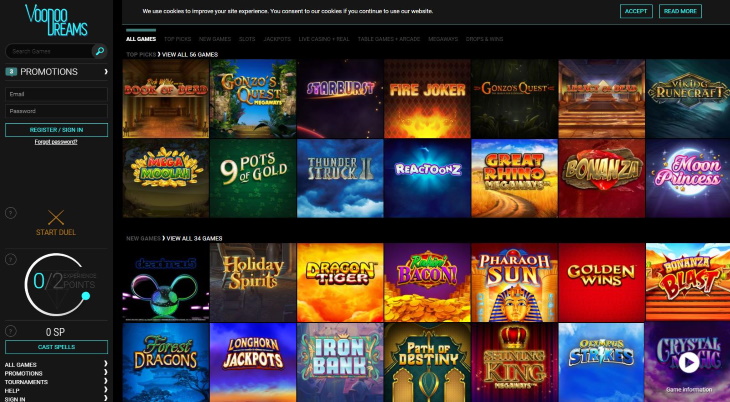Click the experience points progress circle

56,284
